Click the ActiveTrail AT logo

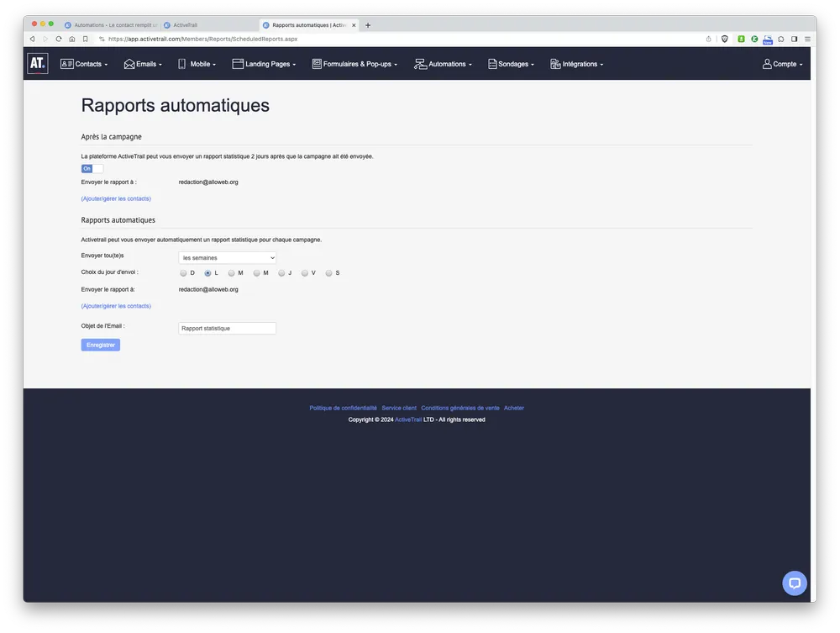[x=37, y=63]
